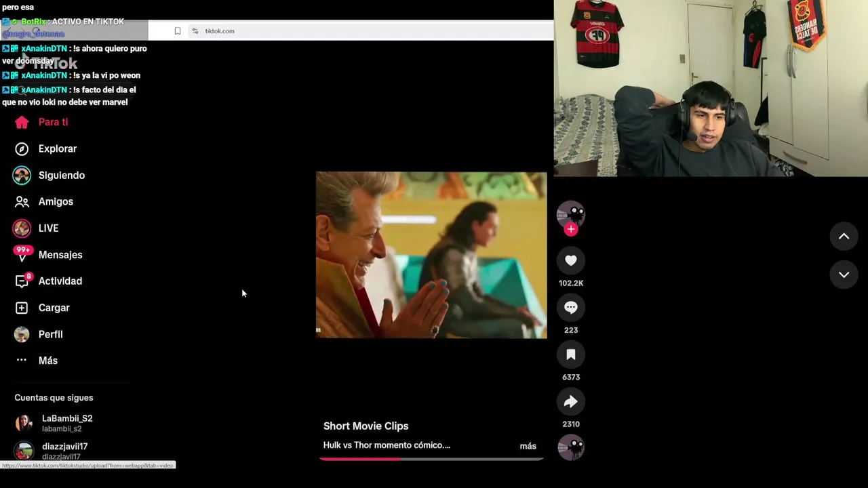Screen dimensions: 868x488
Task: Click the Explorar label
Action: [x=58, y=148]
